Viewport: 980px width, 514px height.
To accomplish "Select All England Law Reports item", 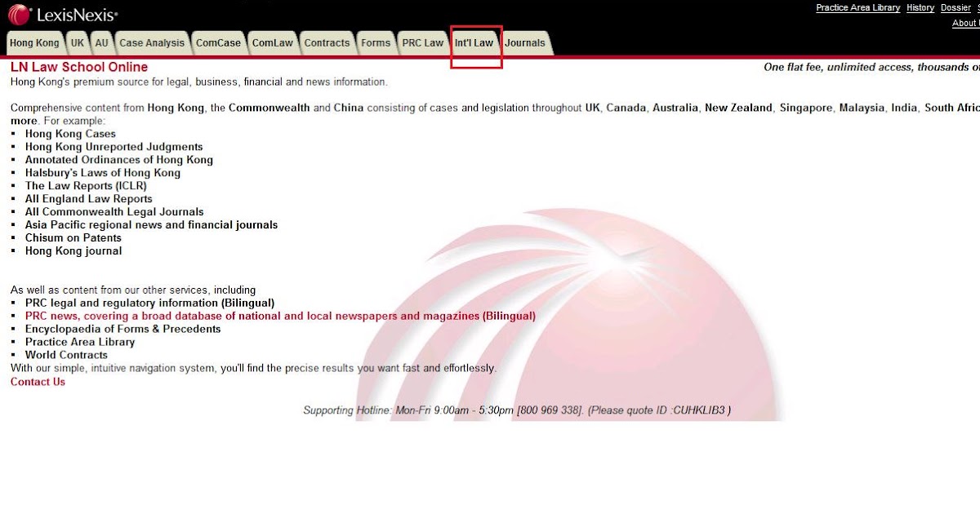I will click(x=89, y=199).
